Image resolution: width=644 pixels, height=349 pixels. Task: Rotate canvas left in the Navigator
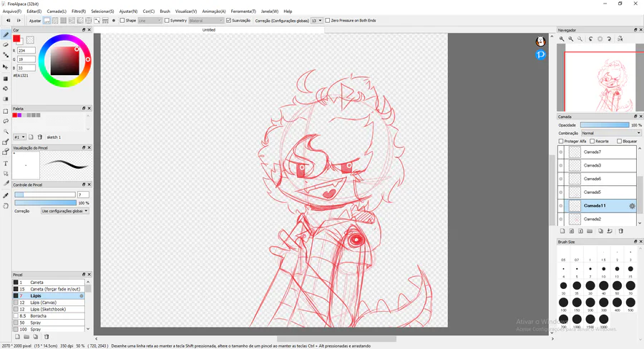[x=590, y=39]
